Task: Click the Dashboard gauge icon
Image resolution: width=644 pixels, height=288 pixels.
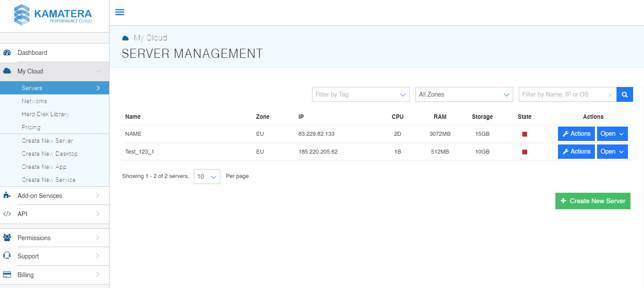Action: pos(7,53)
